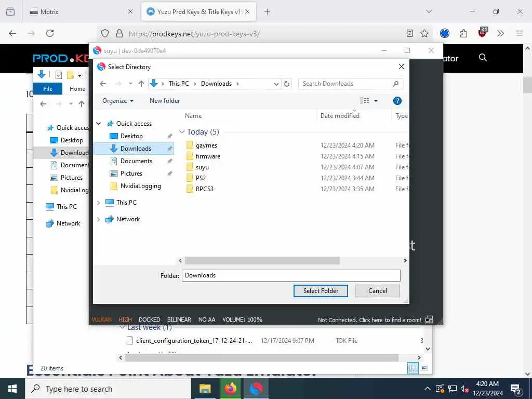Screen dimensions: 532x399
Task: Click Downloads in the dialog breadcrumb path
Action: coord(216,84)
